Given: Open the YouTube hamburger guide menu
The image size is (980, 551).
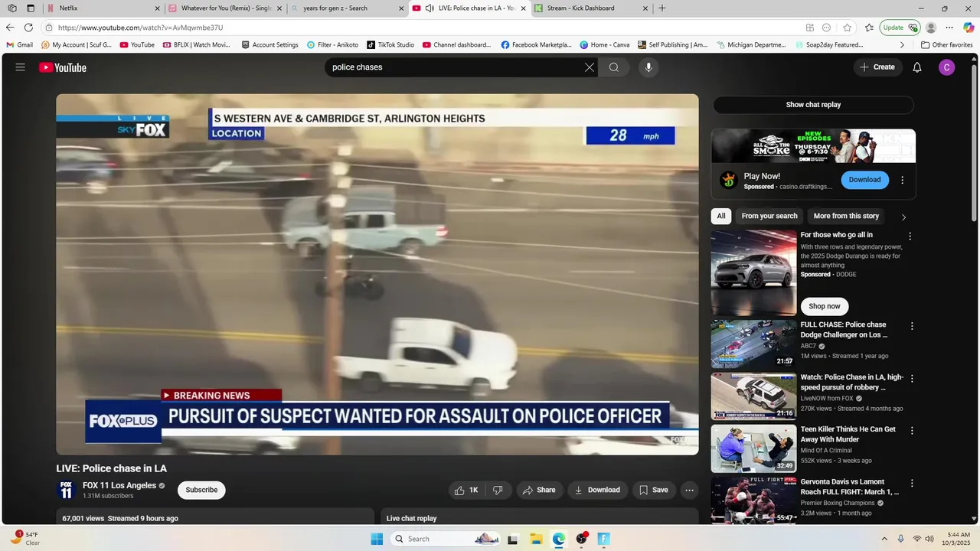Looking at the screenshot, I should click(21, 67).
